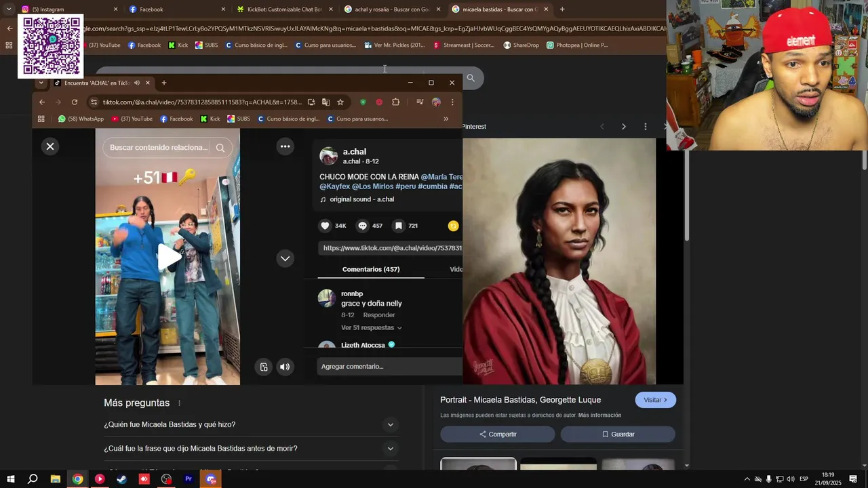Open Más información link

click(599, 415)
